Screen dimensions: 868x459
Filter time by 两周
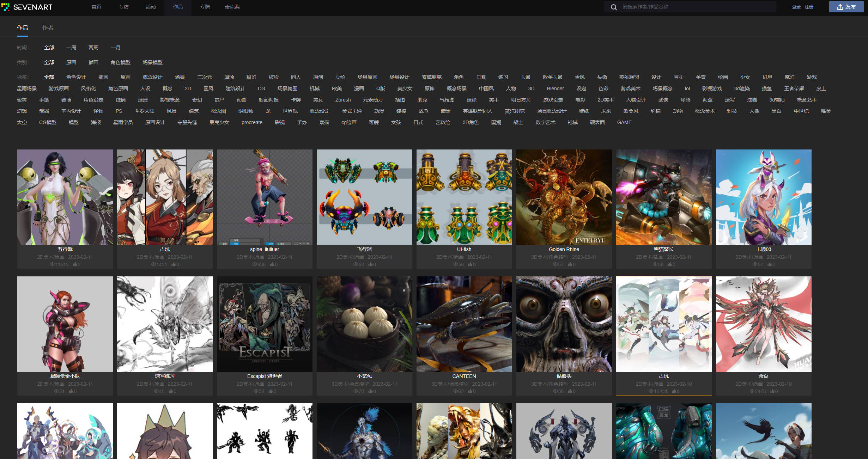tap(93, 48)
